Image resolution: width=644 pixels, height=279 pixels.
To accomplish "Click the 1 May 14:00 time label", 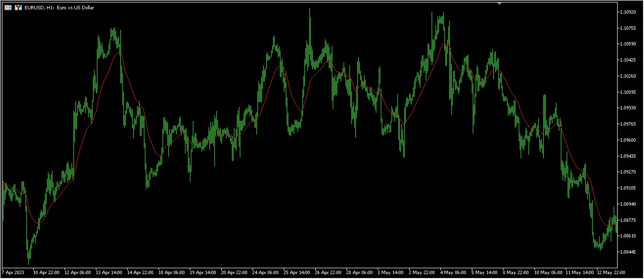I will [x=392, y=272].
